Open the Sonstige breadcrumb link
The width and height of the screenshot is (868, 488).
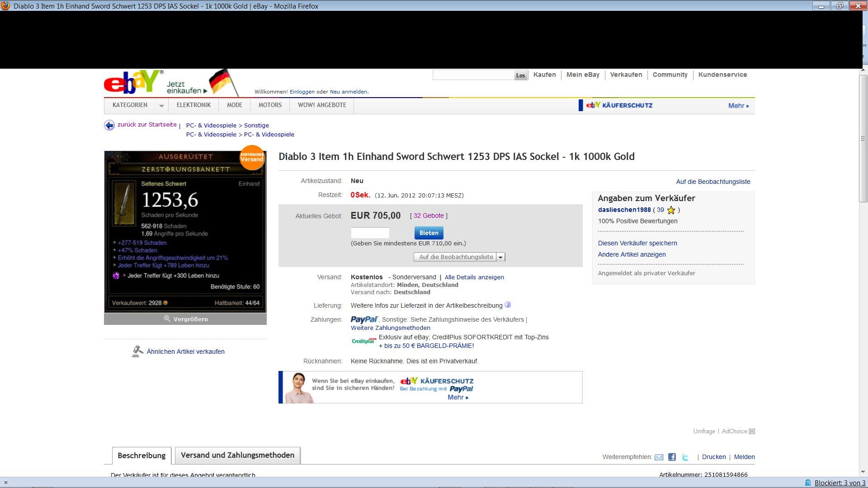click(256, 126)
